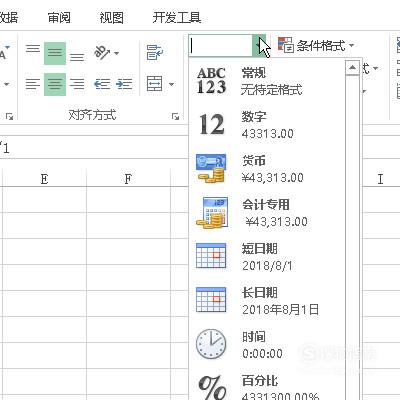Click the wrap text icon
The image size is (400, 400).
point(155,53)
